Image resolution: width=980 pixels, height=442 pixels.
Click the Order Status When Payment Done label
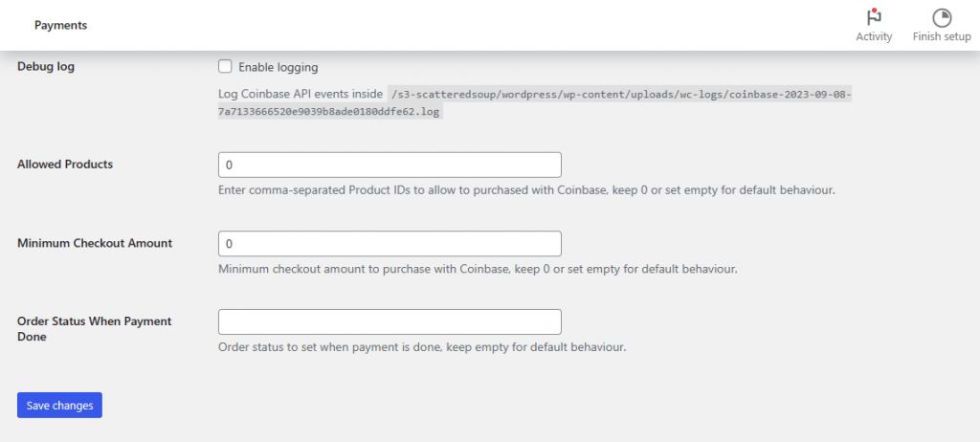point(94,329)
